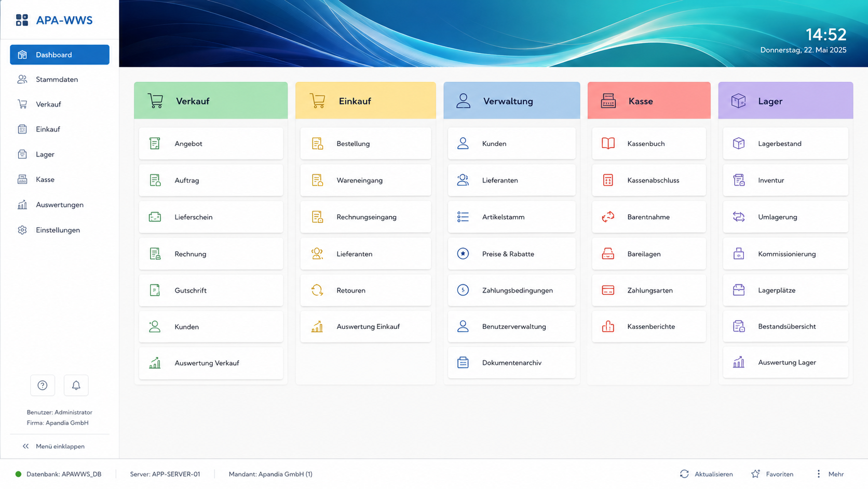Click the Mandant: Apandia GmbH (1) text
Viewport: 868px width, 489px height.
(x=270, y=474)
